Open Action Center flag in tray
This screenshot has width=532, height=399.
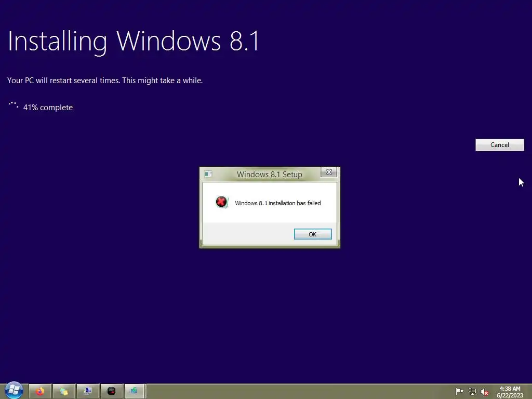point(459,392)
